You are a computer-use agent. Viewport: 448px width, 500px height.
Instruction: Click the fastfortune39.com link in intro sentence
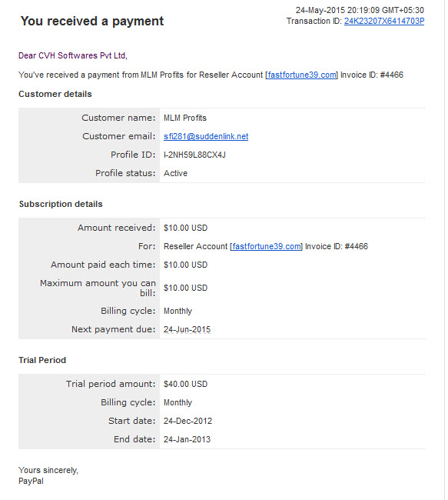pyautogui.click(x=301, y=75)
